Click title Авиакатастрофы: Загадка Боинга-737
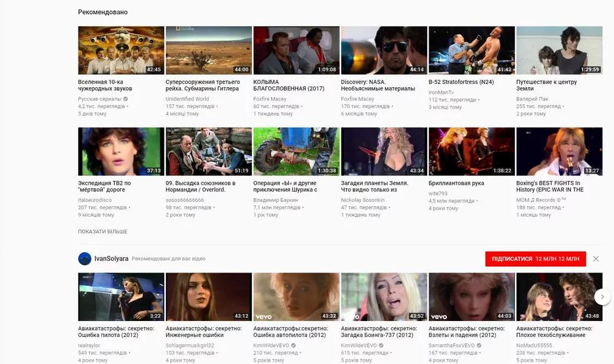Screen dimensions: 614x364 pyautogui.click(x=379, y=332)
